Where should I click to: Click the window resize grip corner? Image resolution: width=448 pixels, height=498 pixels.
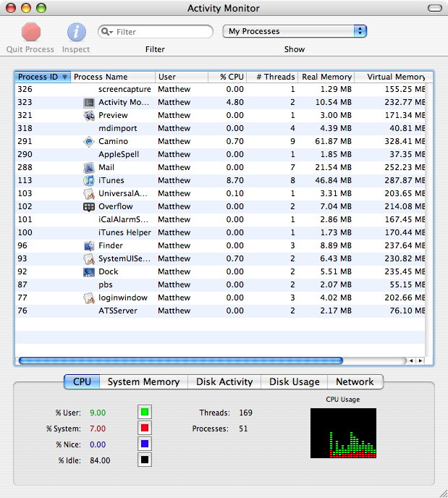(443, 493)
